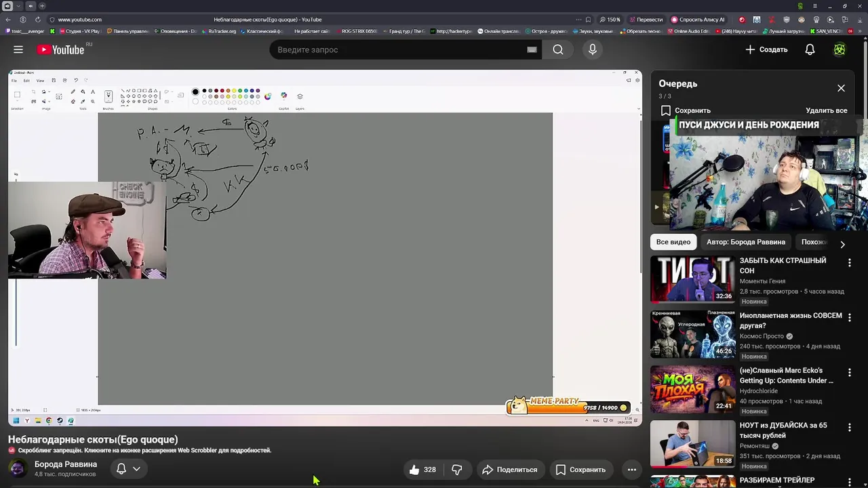Open Спросить Алису AI assistant
This screenshot has width=868, height=488.
(x=699, y=20)
